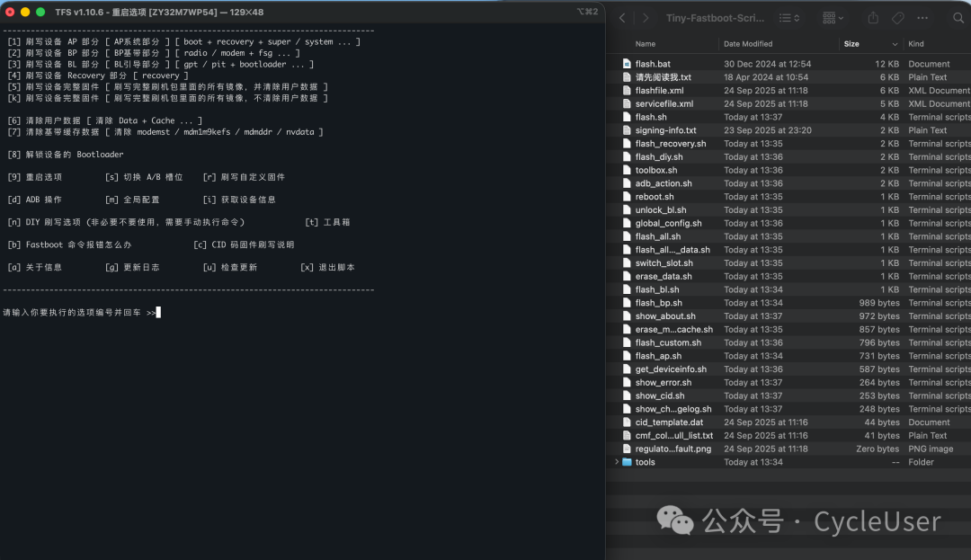971x560 pixels.
Task: Open the Size column sort chevron
Action: point(894,43)
